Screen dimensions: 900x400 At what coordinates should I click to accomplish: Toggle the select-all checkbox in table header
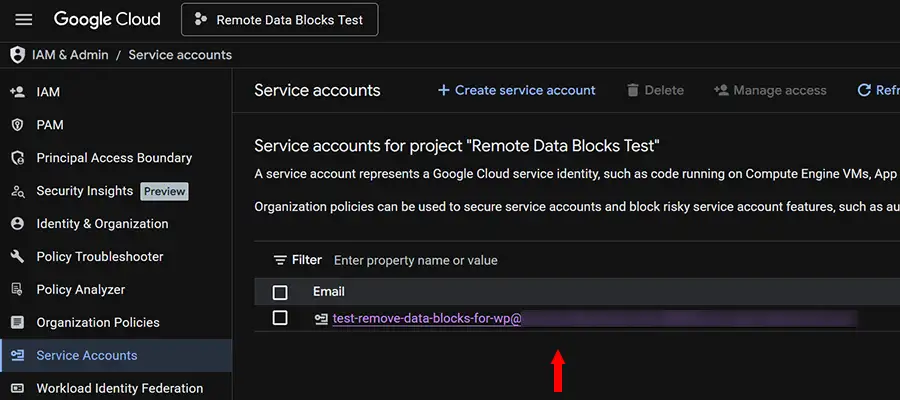coord(280,293)
